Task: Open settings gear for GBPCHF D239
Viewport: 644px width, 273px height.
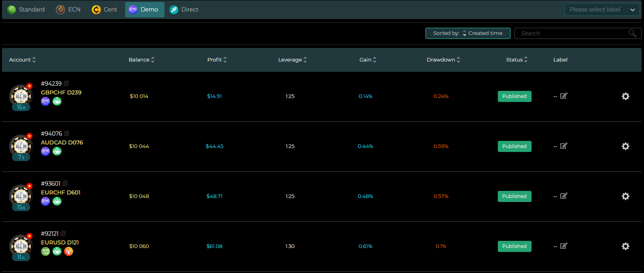Action: point(625,96)
